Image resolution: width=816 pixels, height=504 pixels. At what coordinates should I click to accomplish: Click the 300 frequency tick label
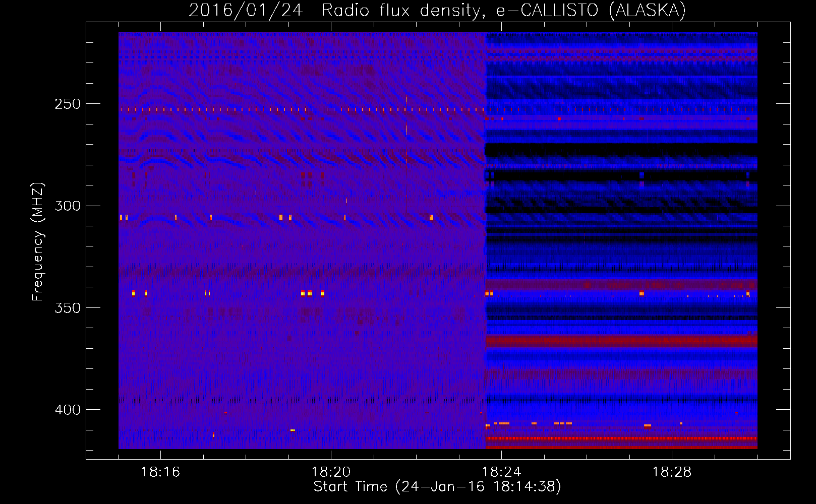[68, 206]
